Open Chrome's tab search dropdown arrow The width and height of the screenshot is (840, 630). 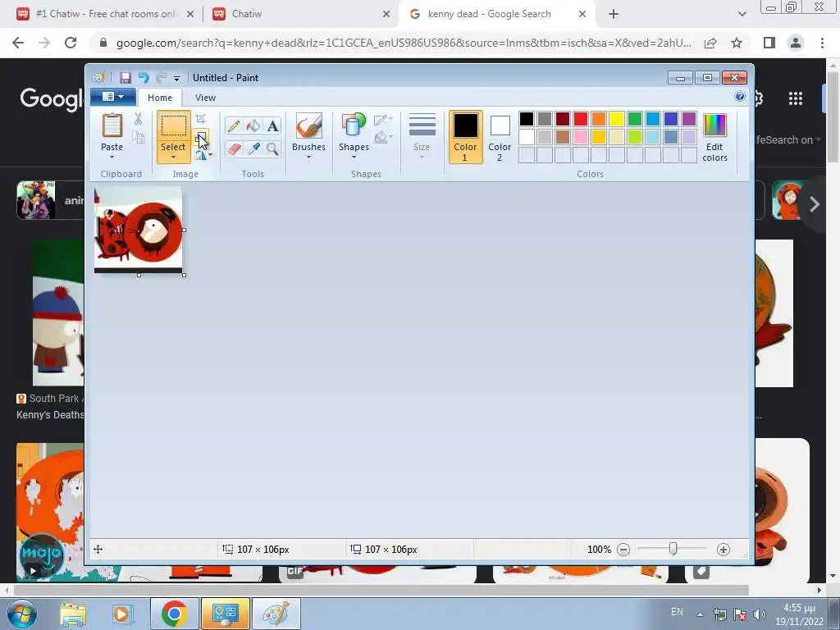pyautogui.click(x=742, y=15)
